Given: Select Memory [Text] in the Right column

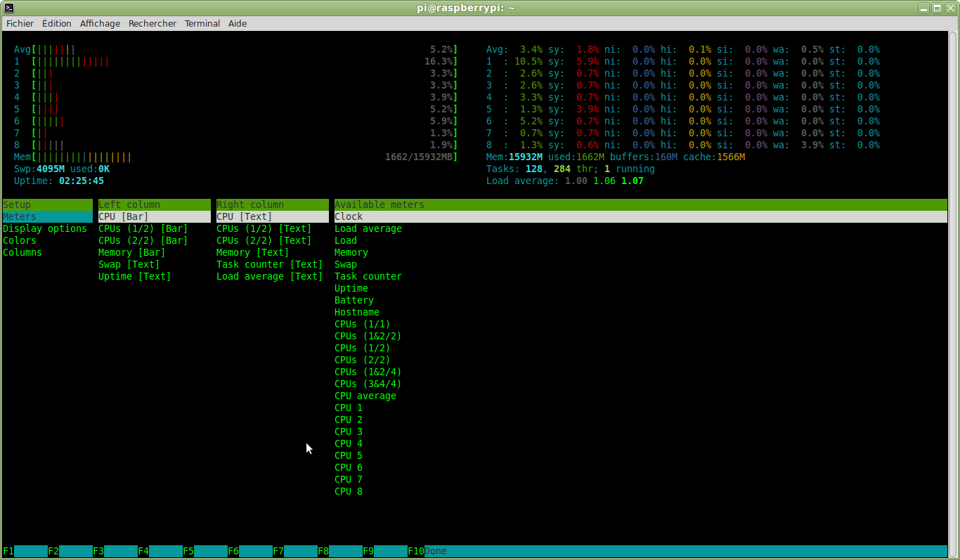Looking at the screenshot, I should coord(252,252).
